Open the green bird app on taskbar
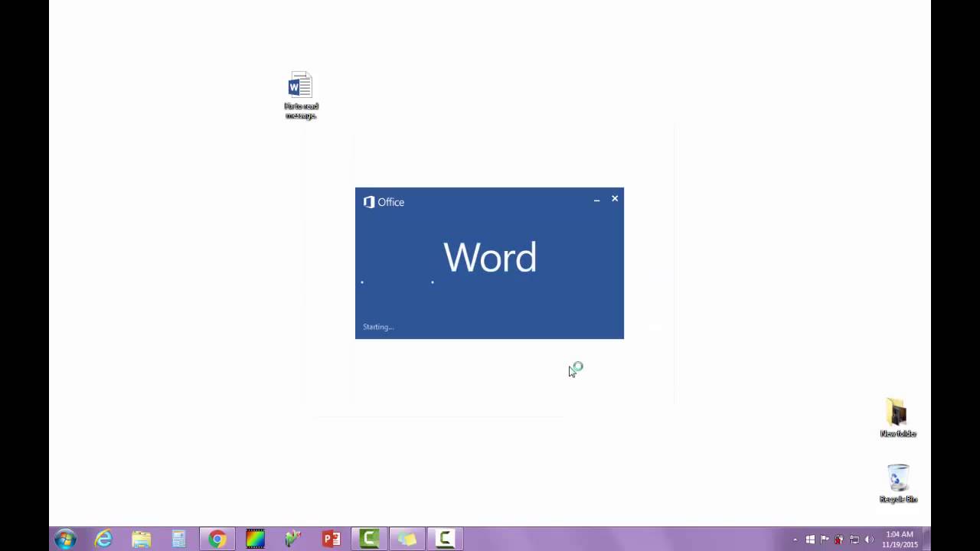 coord(293,540)
